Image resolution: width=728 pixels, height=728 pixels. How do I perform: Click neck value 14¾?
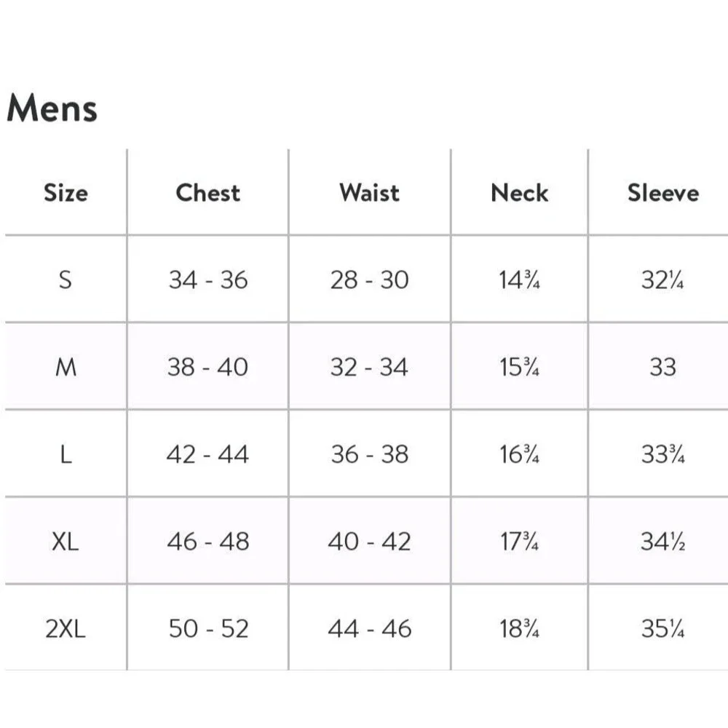tap(519, 280)
